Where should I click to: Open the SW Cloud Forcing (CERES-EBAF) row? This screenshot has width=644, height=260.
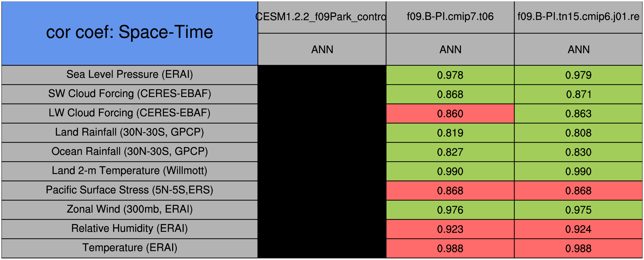pyautogui.click(x=130, y=94)
